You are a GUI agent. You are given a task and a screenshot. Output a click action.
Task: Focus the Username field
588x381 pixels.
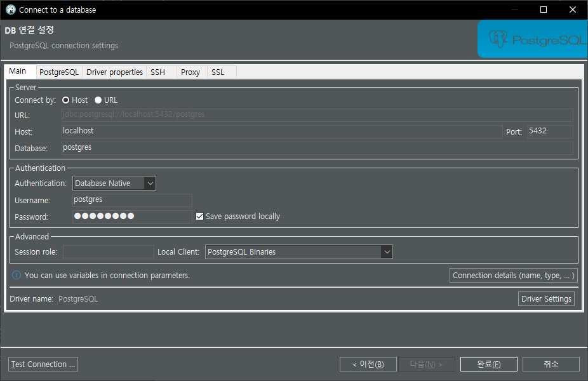(x=132, y=200)
